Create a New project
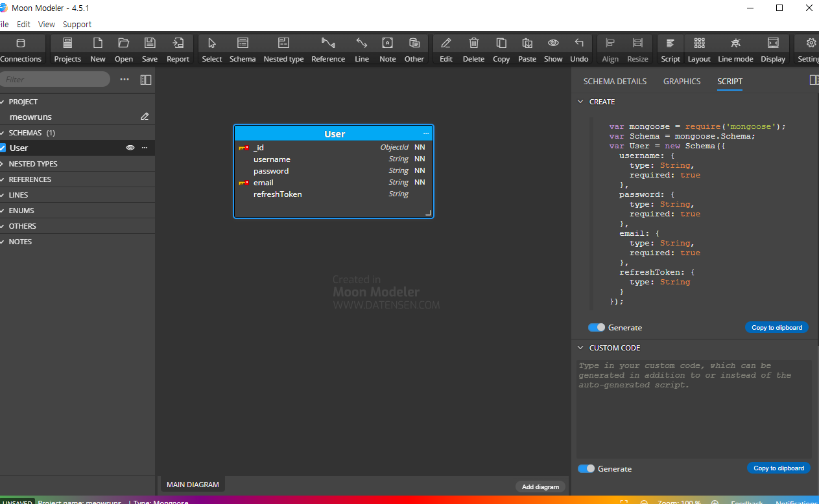Screen dimensions: 819x504 (98, 50)
